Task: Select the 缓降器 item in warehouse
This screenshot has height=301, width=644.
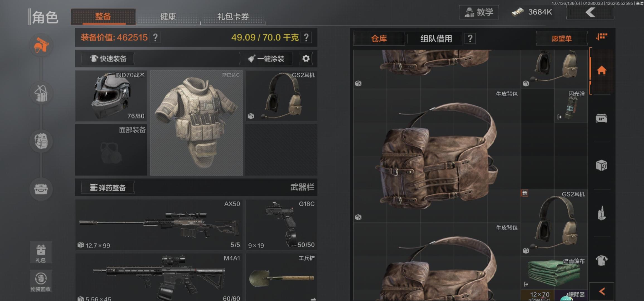Action: 571,295
